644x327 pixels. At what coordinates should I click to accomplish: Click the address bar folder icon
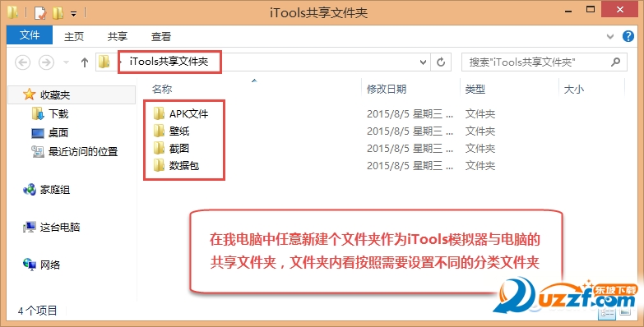104,62
